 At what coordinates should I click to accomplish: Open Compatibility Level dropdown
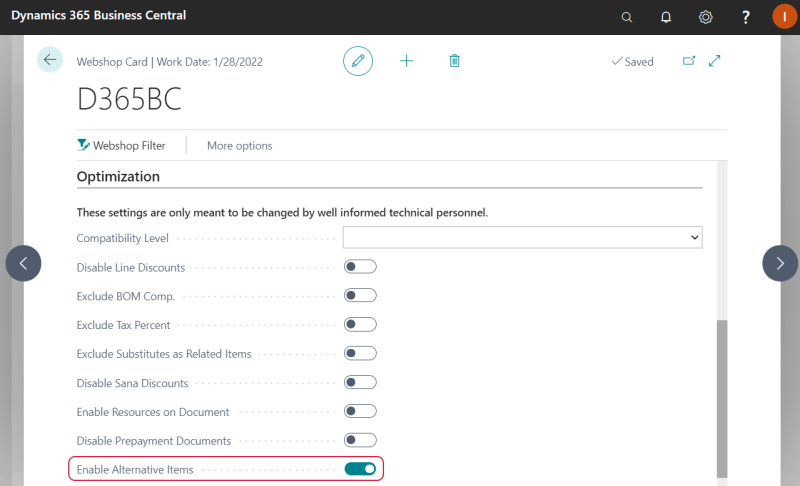pyautogui.click(x=522, y=238)
